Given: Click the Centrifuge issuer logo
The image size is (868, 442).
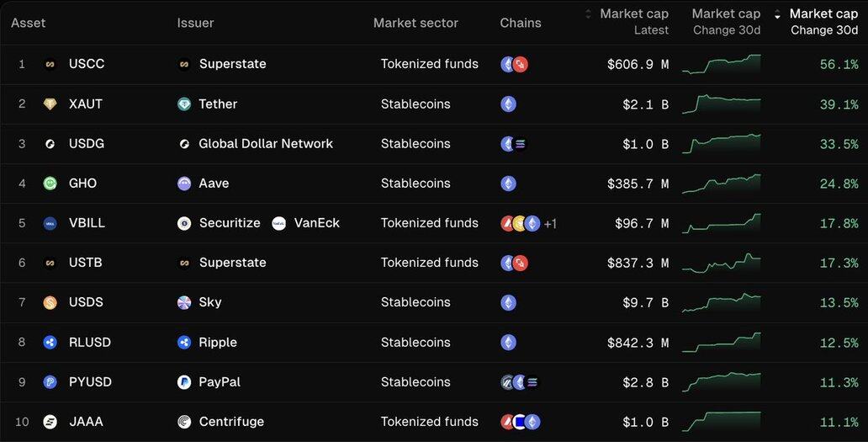Looking at the screenshot, I should point(184,422).
